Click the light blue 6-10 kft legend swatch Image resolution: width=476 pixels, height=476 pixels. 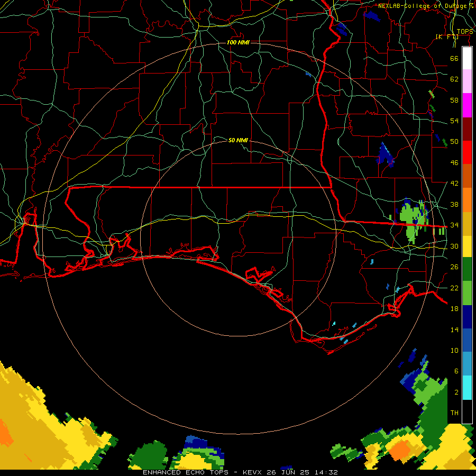[x=467, y=364]
